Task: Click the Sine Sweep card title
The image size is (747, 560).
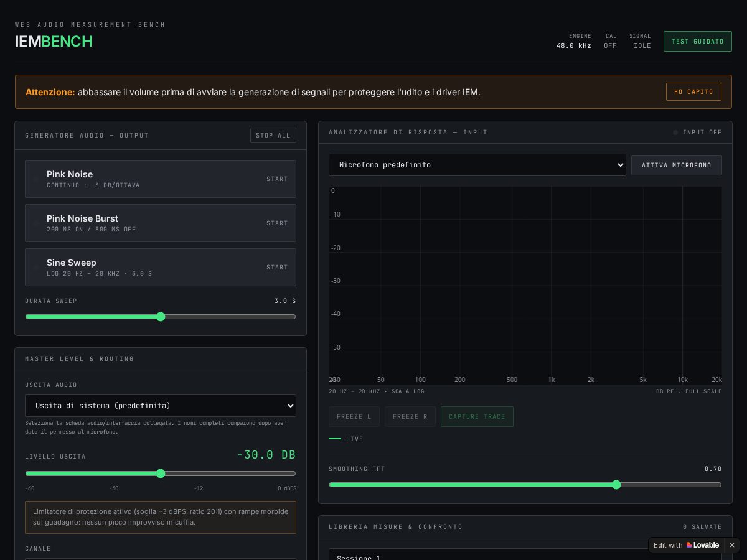Action: [x=72, y=263]
